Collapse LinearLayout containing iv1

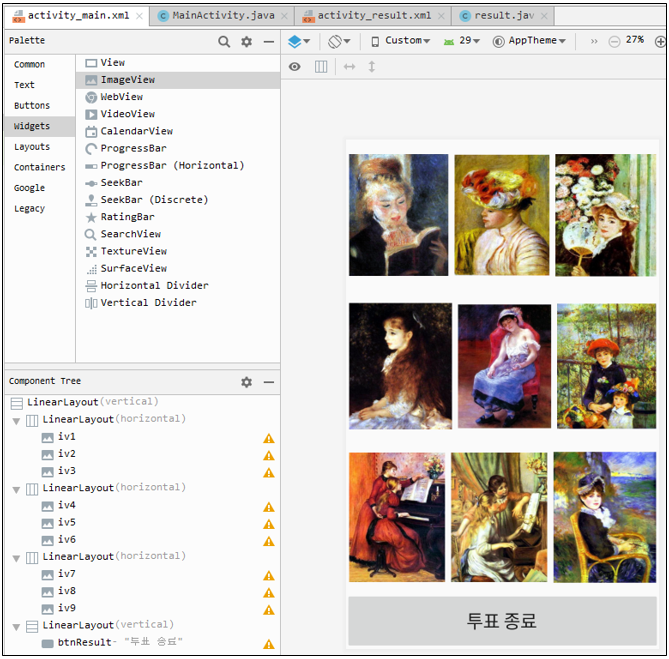click(17, 421)
